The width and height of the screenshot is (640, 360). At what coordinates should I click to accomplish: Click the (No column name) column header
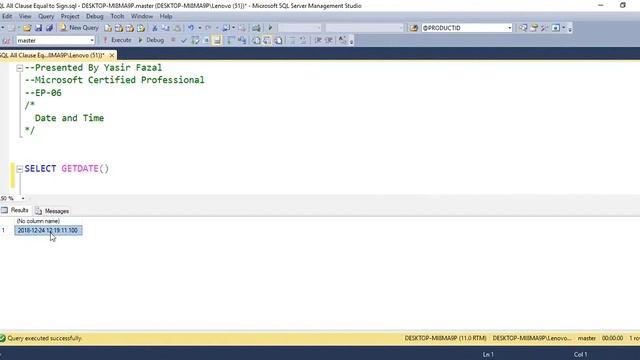pyautogui.click(x=38, y=221)
